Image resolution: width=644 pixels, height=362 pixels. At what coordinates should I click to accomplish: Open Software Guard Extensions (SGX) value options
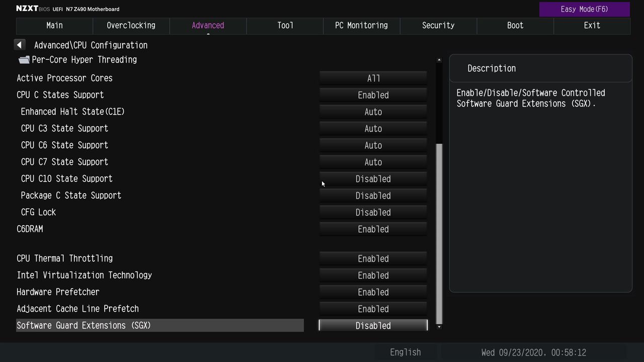pos(373,326)
